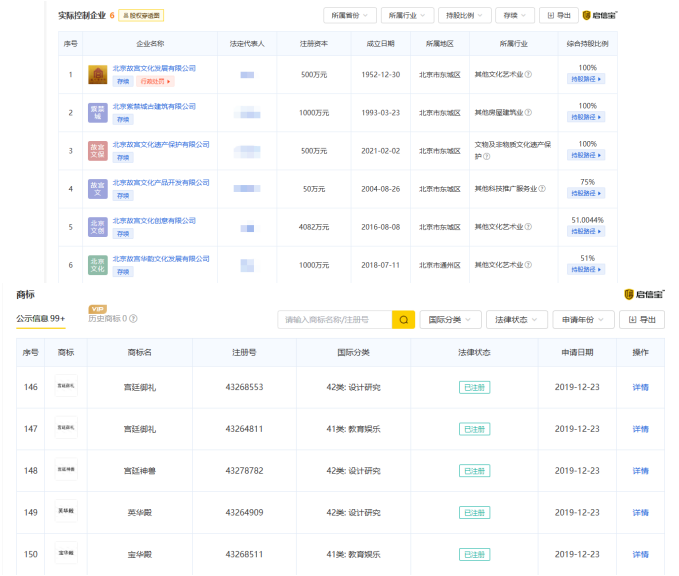
Task: Click the 4082万元 registered capital cell
Action: click(314, 227)
